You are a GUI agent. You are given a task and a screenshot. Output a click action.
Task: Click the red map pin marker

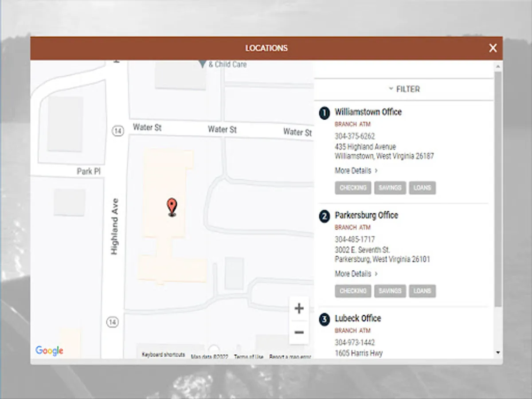coord(172,207)
